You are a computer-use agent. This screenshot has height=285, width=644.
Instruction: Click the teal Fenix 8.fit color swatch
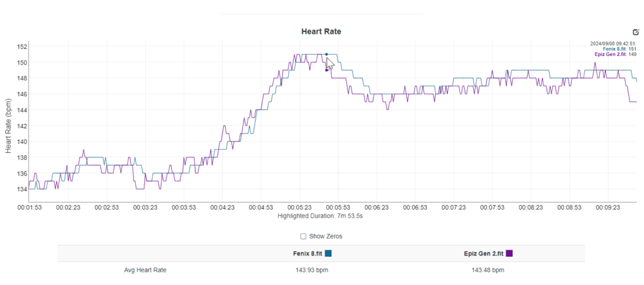pyautogui.click(x=328, y=254)
